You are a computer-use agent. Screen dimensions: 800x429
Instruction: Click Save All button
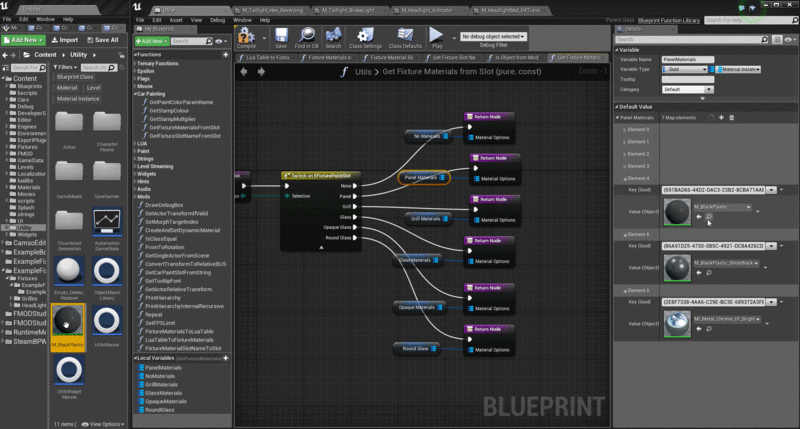[x=103, y=40]
